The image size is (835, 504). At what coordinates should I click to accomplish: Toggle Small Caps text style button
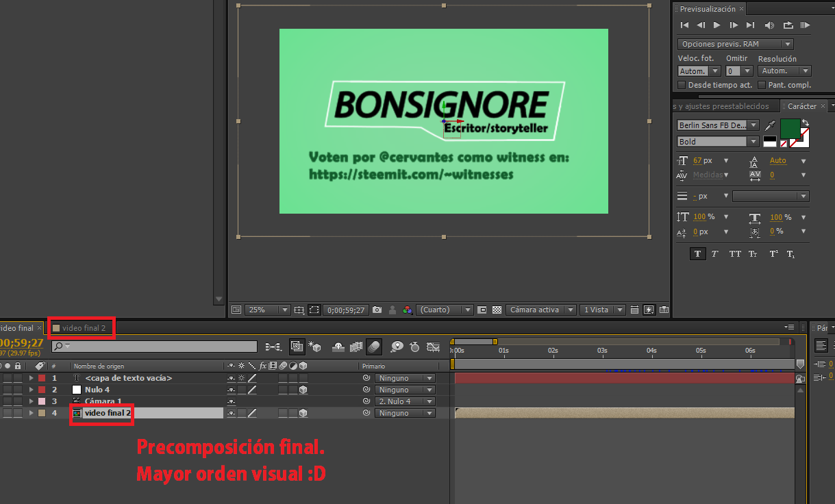pos(753,253)
